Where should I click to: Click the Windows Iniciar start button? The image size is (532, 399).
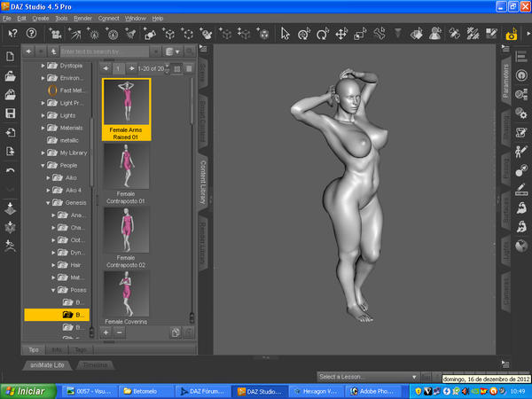point(25,390)
